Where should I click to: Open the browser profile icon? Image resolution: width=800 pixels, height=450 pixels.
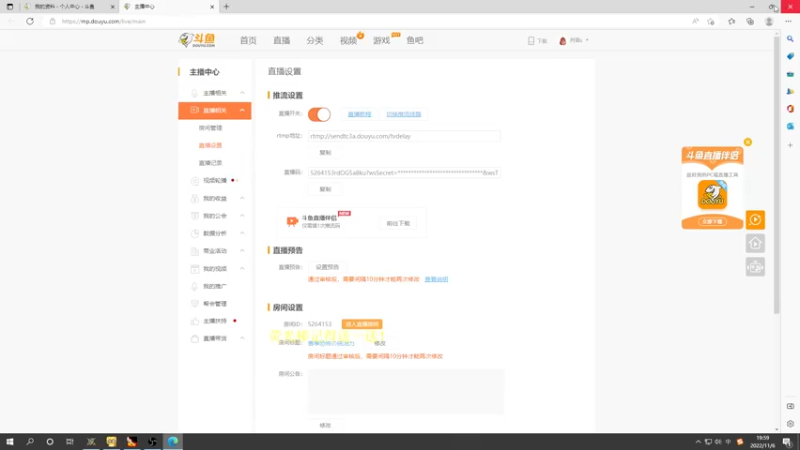pyautogui.click(x=769, y=21)
